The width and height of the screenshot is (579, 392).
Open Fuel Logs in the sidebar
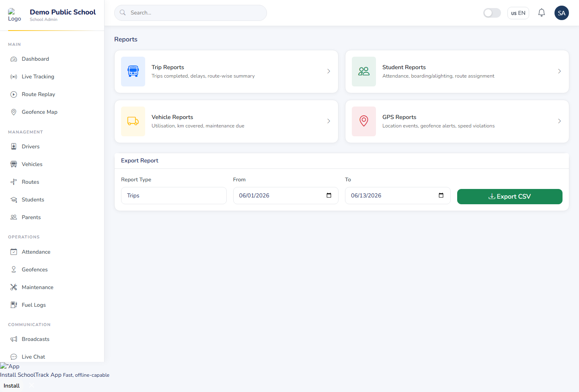(x=52, y=305)
